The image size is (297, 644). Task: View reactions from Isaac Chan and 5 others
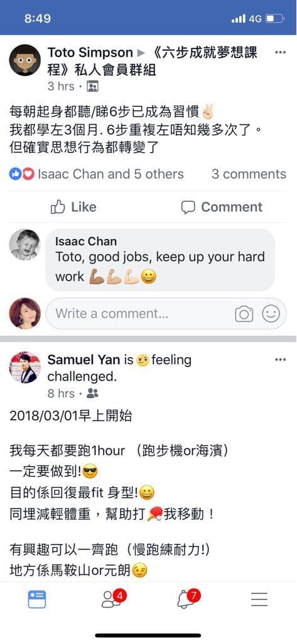coord(97,174)
